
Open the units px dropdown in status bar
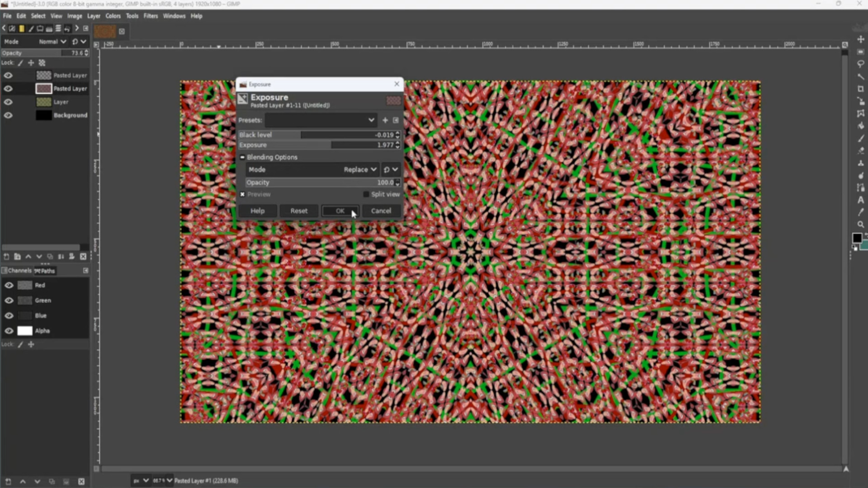click(x=141, y=480)
